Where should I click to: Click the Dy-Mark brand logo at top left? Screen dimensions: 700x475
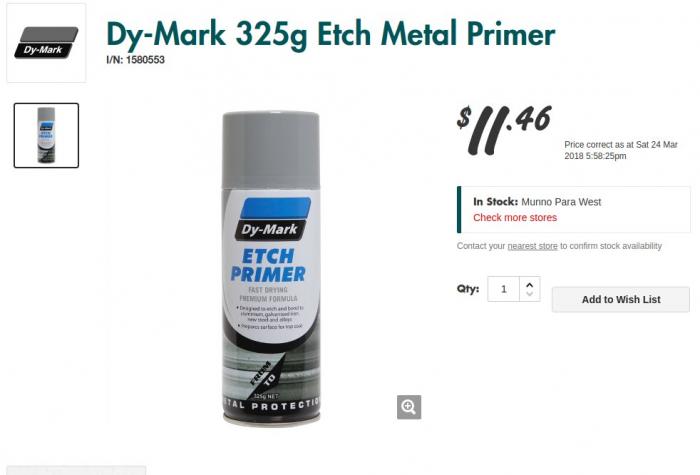[46, 43]
